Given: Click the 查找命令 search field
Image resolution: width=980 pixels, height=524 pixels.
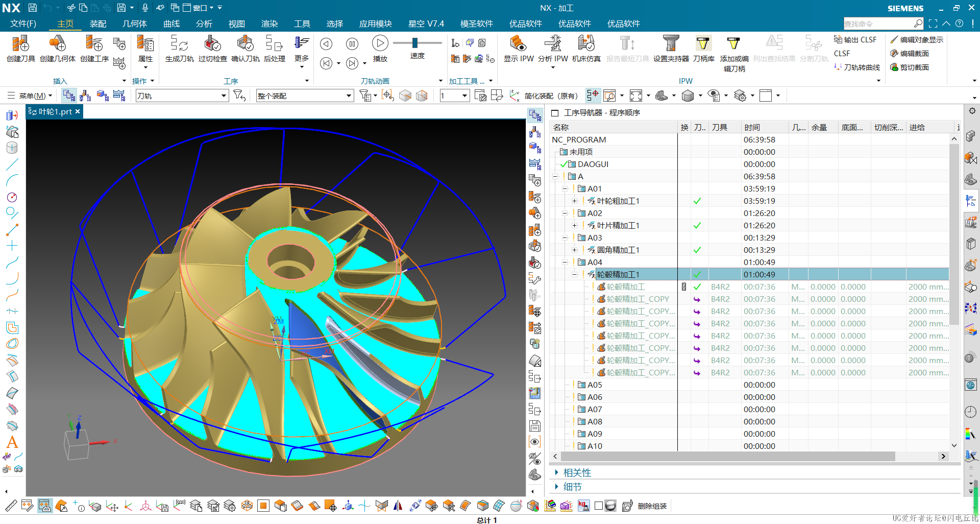Looking at the screenshot, I should click(x=878, y=23).
